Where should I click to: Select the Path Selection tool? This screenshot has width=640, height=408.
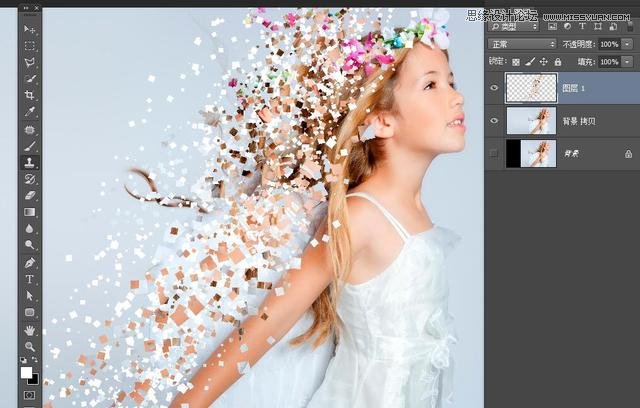coord(29,295)
